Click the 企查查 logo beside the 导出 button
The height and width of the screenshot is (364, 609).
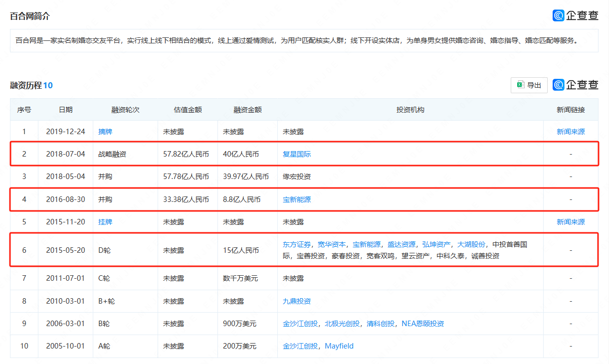(x=576, y=85)
